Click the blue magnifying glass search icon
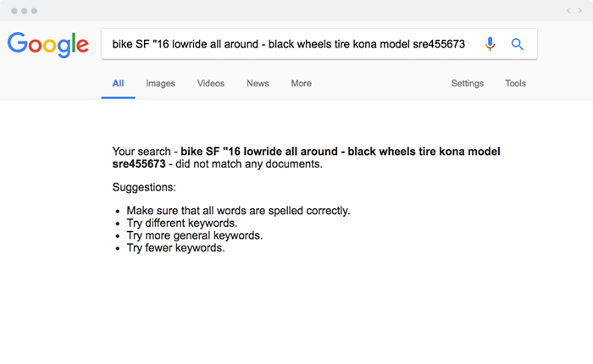This screenshot has height=364, width=593. click(517, 44)
